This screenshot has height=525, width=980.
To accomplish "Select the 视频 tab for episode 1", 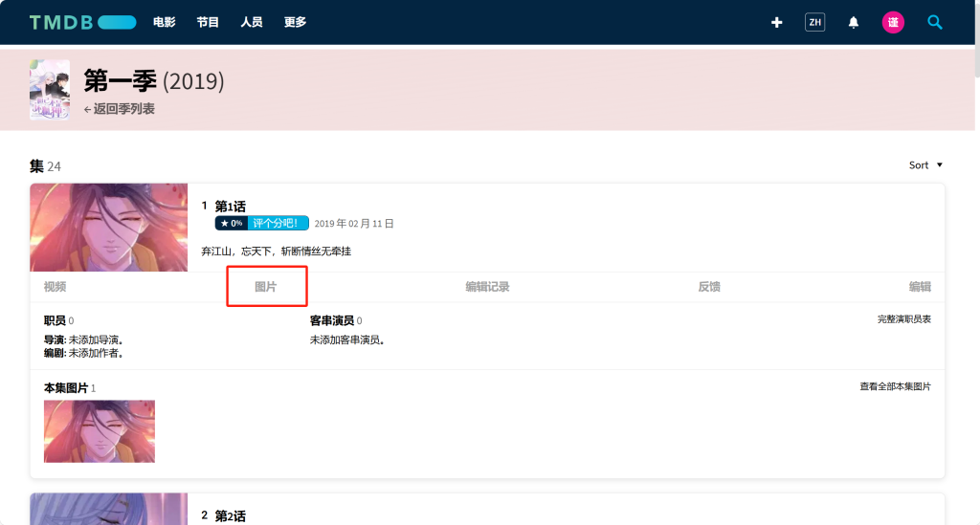I will click(x=55, y=287).
